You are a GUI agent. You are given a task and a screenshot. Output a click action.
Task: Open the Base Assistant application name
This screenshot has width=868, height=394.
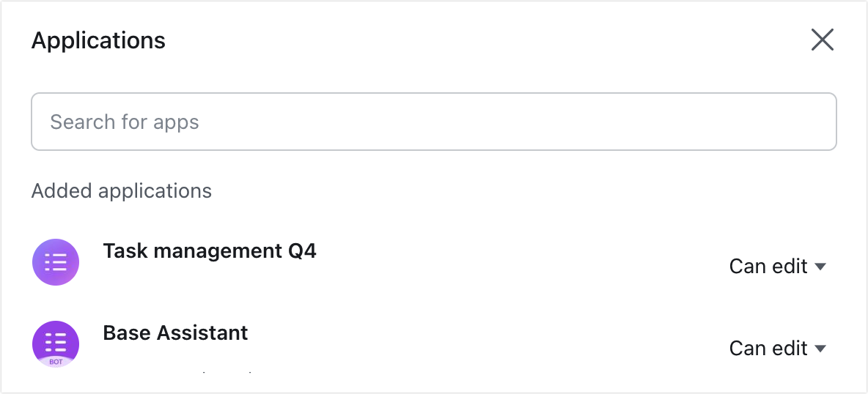pos(175,332)
